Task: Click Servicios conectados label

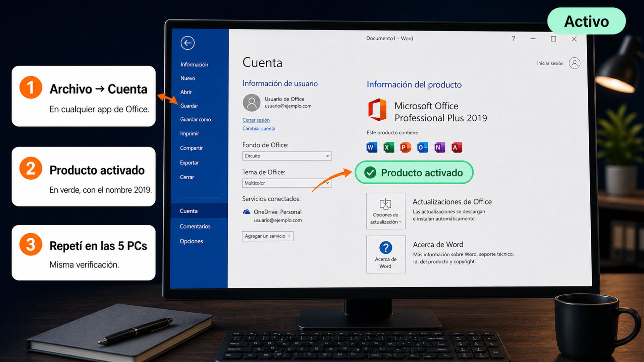Action: click(271, 199)
